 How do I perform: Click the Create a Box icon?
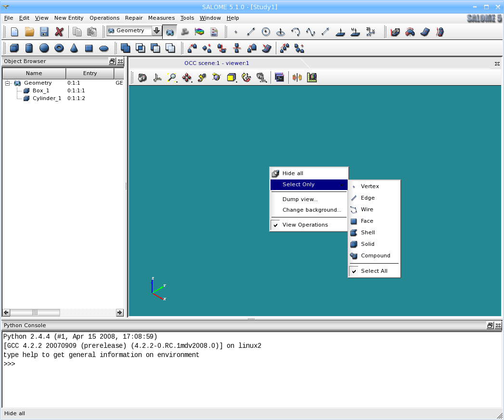(14, 48)
